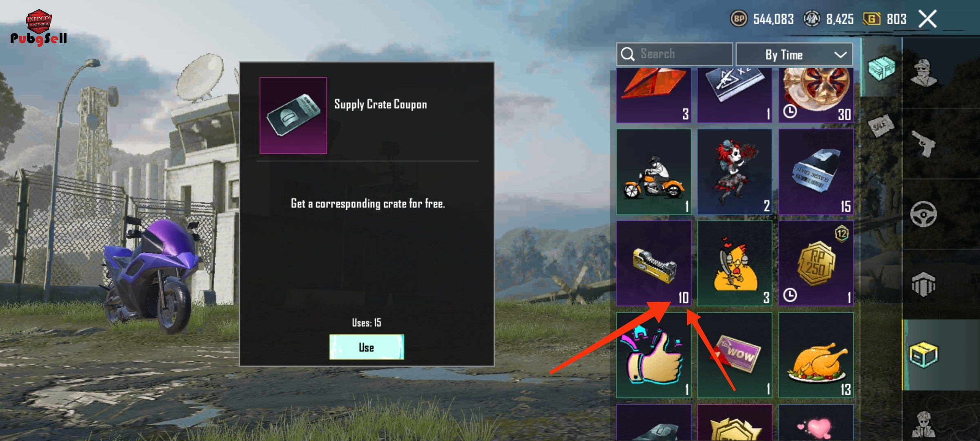Select the WOW card item
Viewport: 980px width, 441px height.
735,355
